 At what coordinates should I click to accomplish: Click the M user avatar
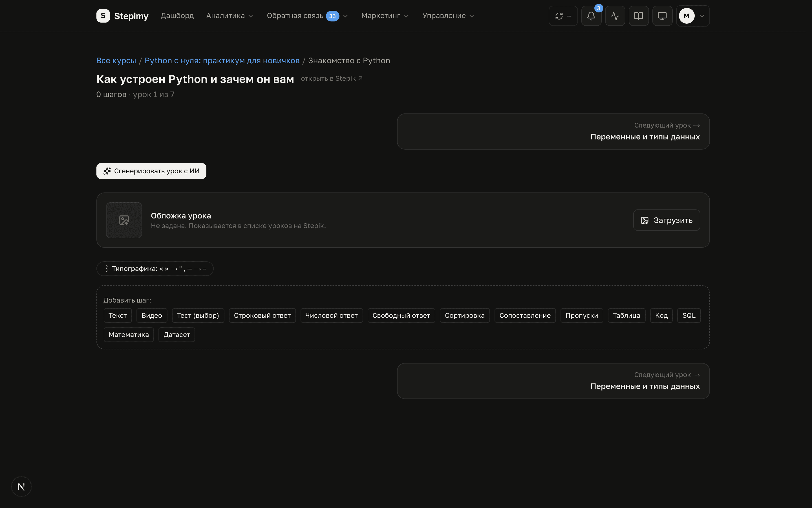pos(687,16)
